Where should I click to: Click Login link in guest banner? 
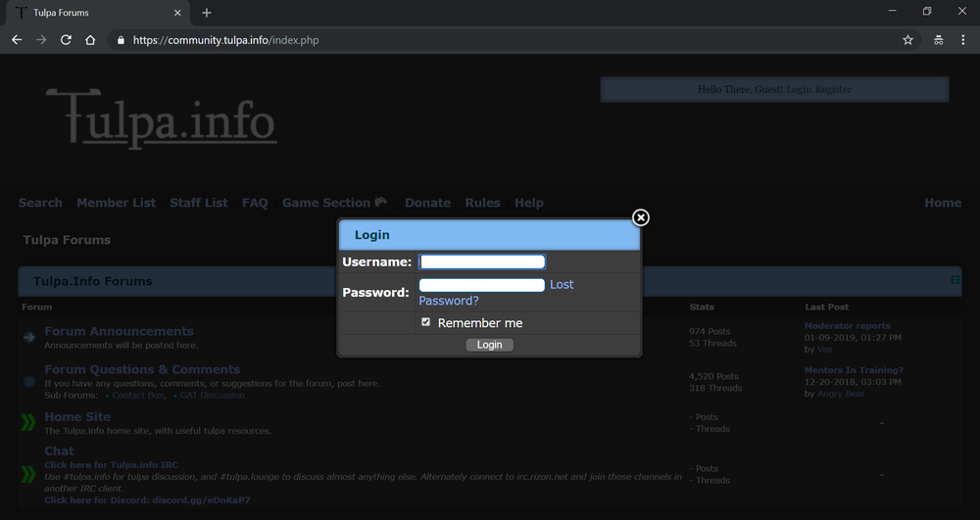point(799,89)
